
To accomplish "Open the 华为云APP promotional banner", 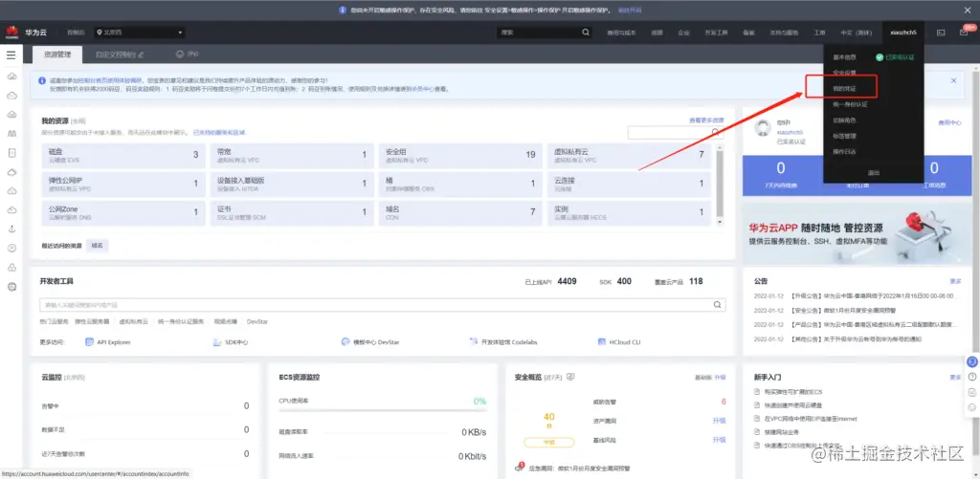I will tap(855, 235).
